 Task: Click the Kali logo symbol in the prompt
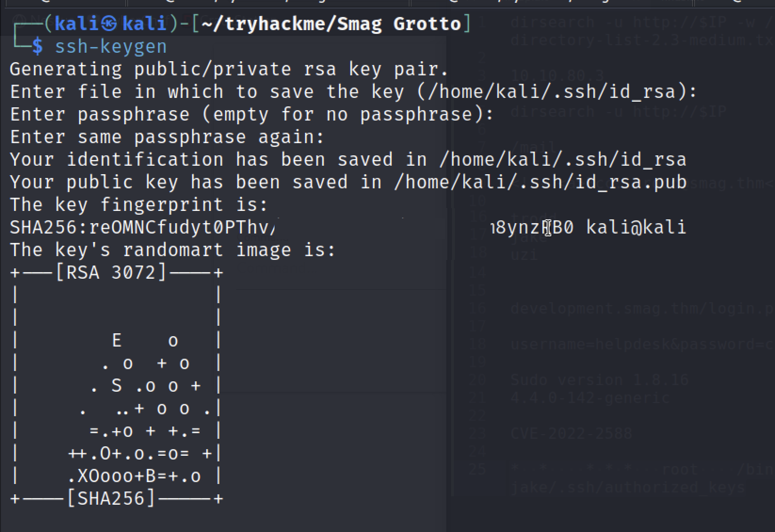pyautogui.click(x=109, y=24)
